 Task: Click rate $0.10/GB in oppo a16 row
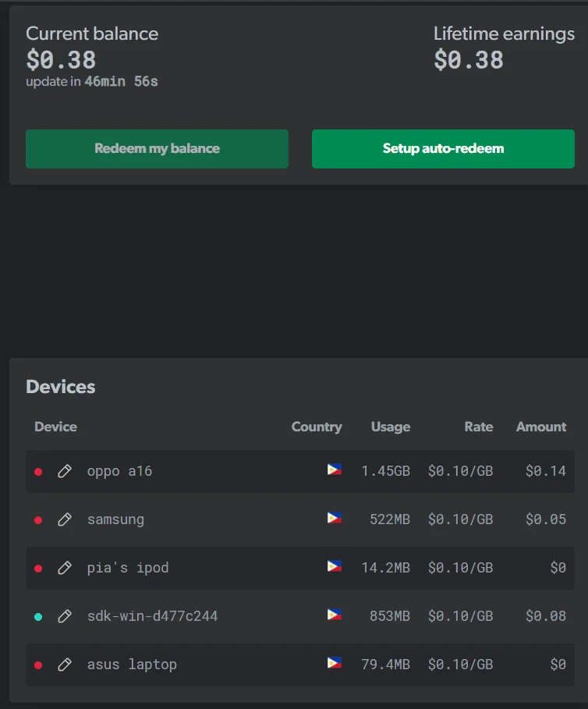click(x=461, y=471)
